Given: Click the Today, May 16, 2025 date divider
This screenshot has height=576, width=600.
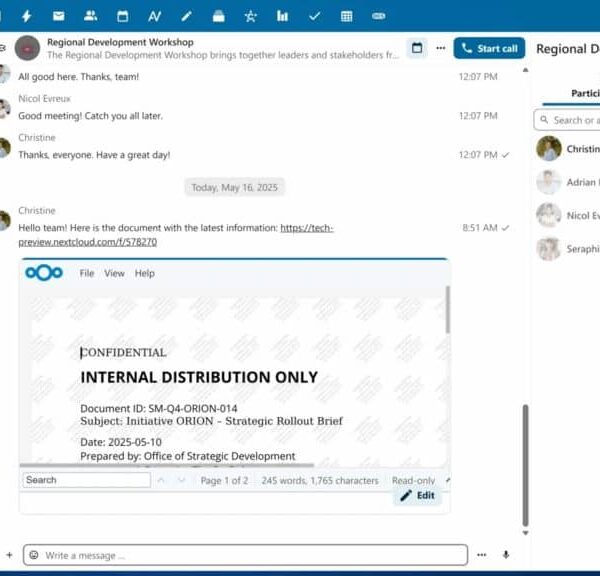Looking at the screenshot, I should [234, 188].
